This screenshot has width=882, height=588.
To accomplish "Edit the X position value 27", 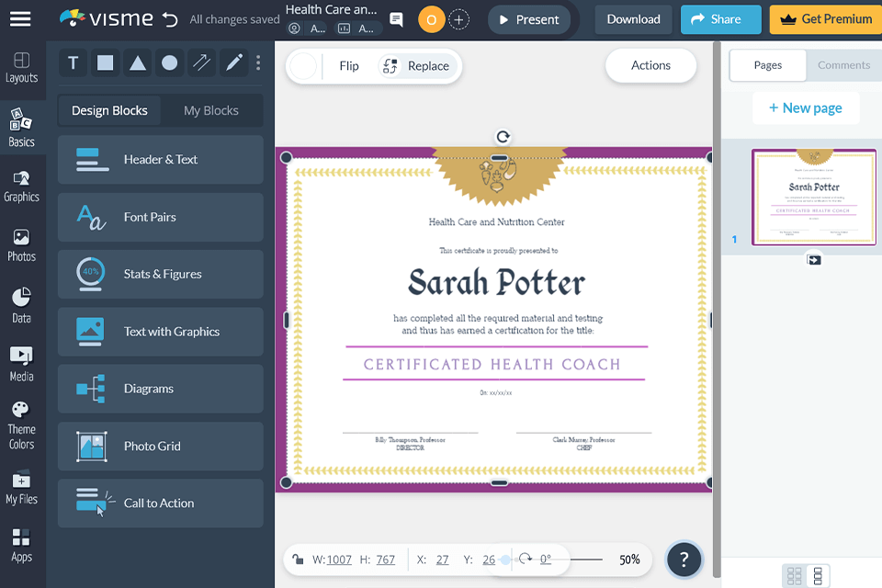I will click(442, 560).
